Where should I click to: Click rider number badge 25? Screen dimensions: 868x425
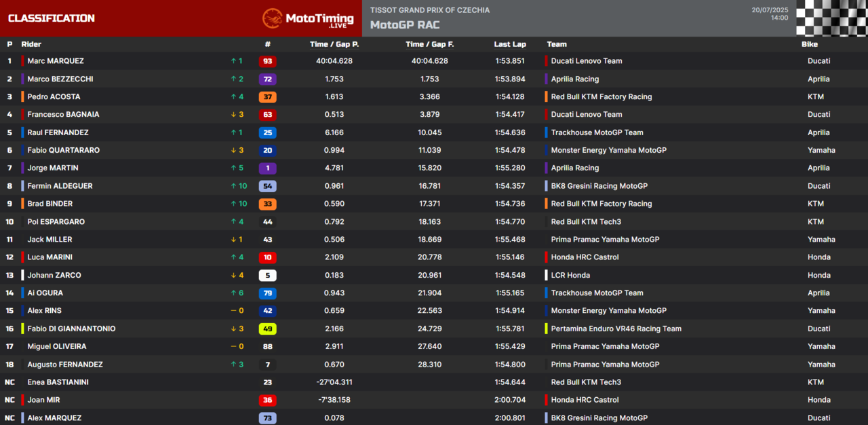pos(267,132)
